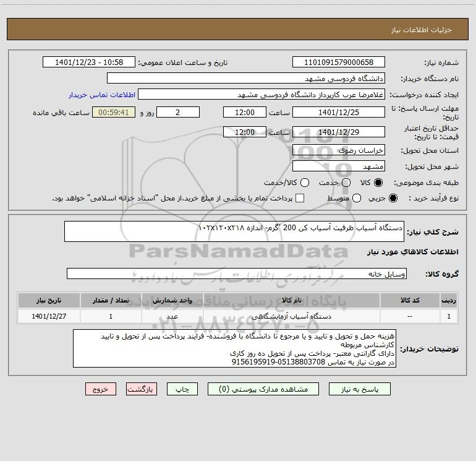Click the خروج exit button
Image resolution: width=476 pixels, height=461 pixels.
pyautogui.click(x=101, y=389)
